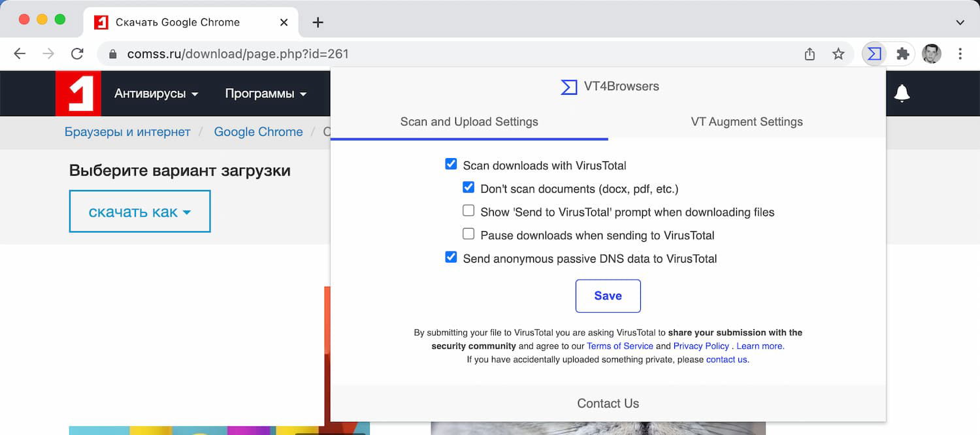Go back to the previous page

pyautogui.click(x=20, y=54)
